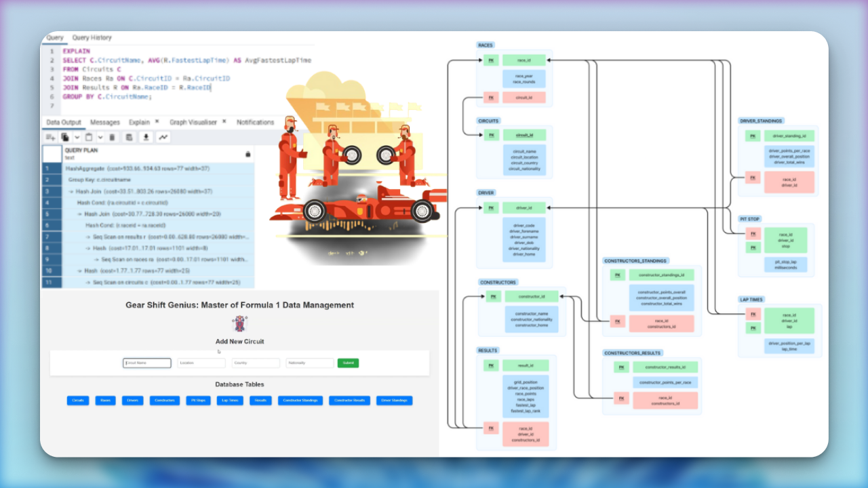Close the Graph Visualiser tab with its x
The height and width of the screenshot is (488, 868).
[x=224, y=122]
